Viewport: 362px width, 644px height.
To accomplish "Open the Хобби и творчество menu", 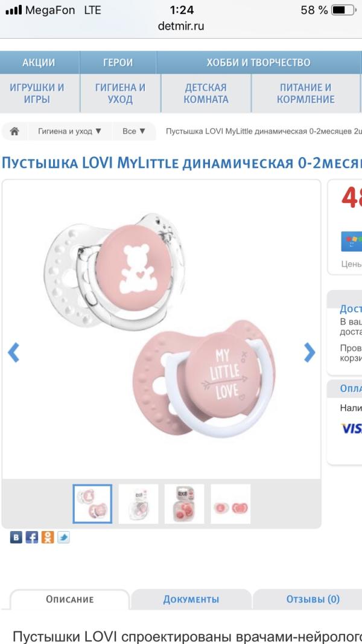I will (x=258, y=62).
